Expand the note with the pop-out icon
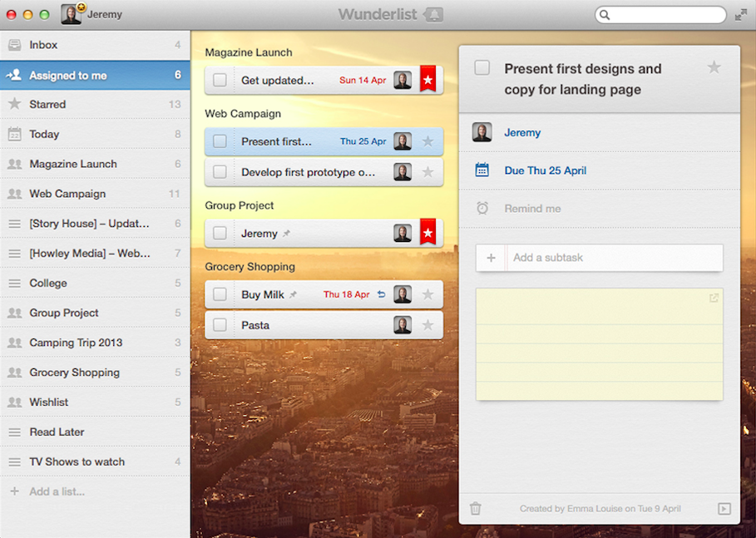The image size is (756, 538). 714,298
